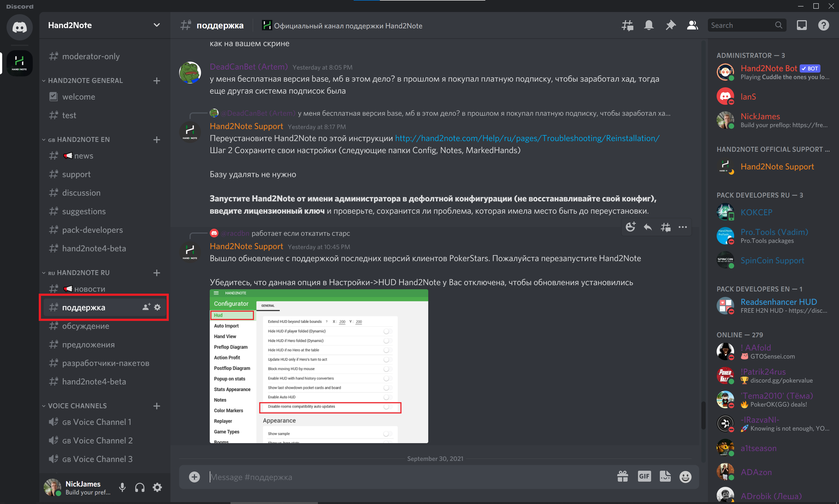The height and width of the screenshot is (504, 839).
Task: Show pinned messages
Action: click(x=670, y=25)
